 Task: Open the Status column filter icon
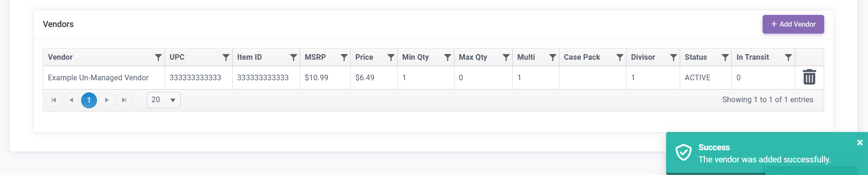[x=725, y=57]
